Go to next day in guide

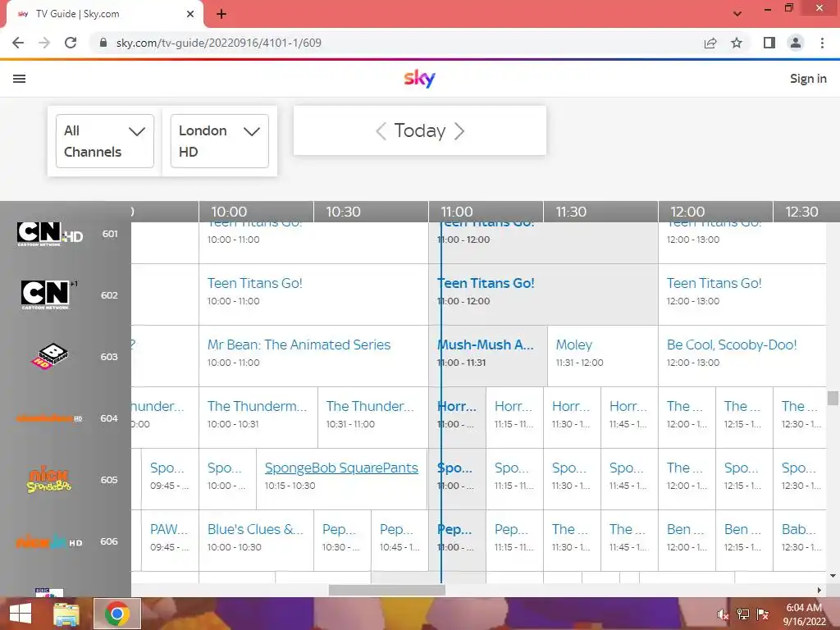pos(459,130)
